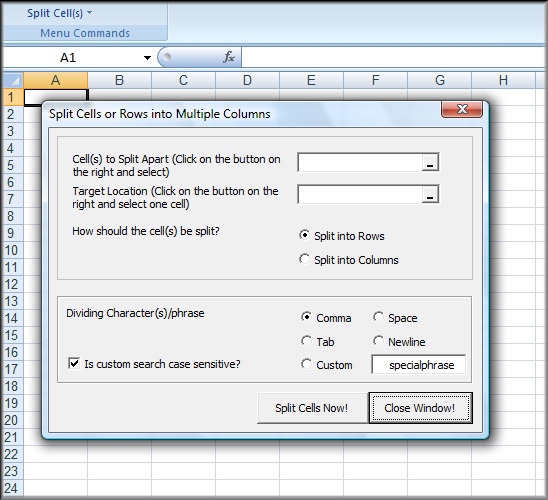Screen dimensions: 548x500
Task: Select column B header
Action: [x=120, y=80]
